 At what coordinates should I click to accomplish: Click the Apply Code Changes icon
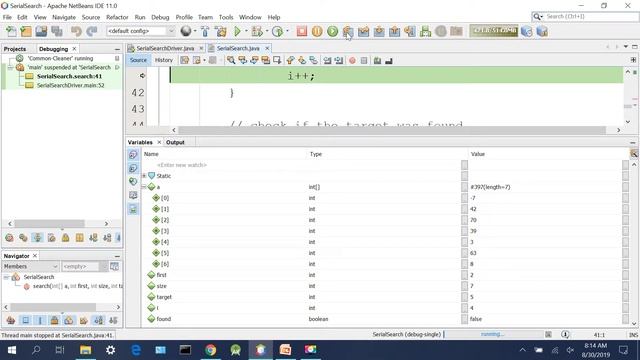425,31
